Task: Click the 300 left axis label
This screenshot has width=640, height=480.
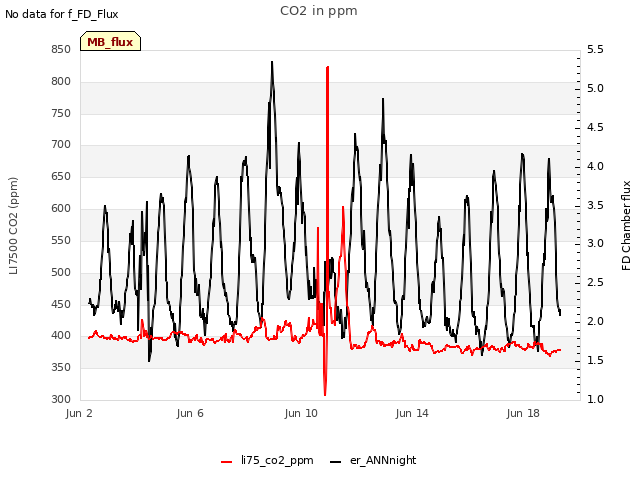Action: 61,399
